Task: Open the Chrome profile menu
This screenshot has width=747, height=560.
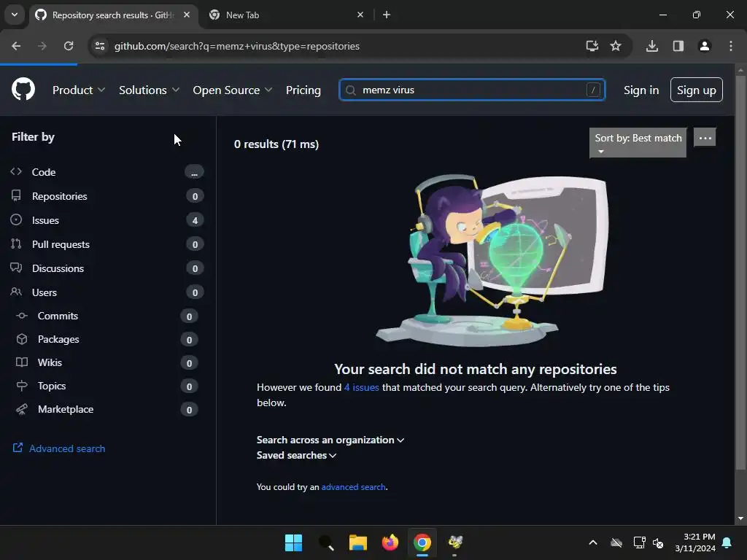Action: (705, 46)
